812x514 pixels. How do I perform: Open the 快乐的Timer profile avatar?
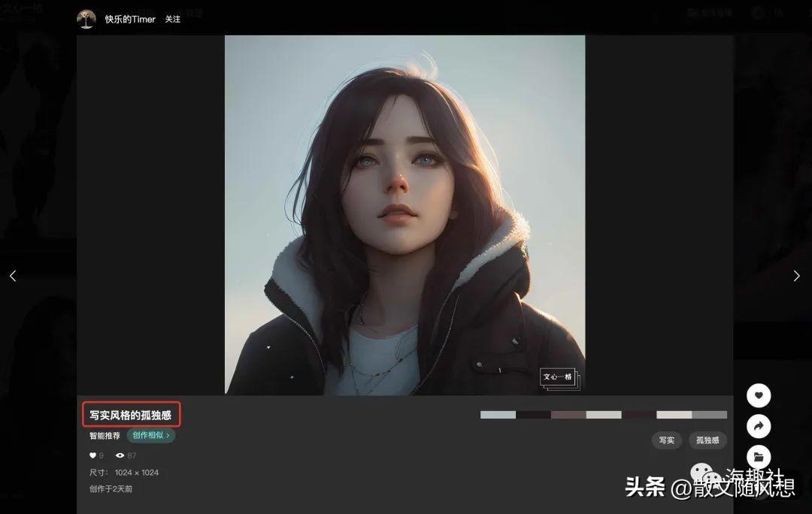coord(86,19)
